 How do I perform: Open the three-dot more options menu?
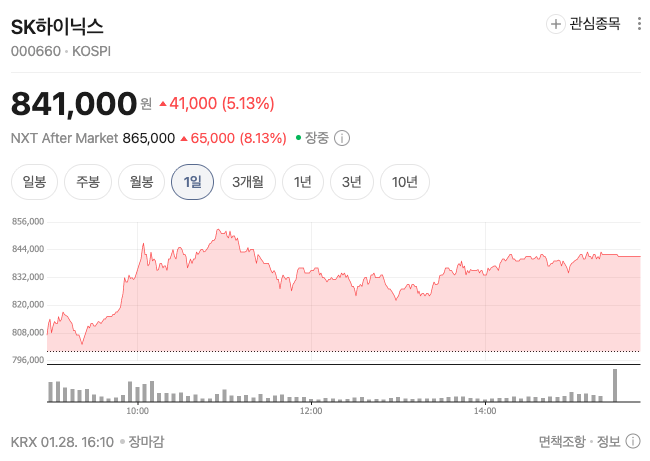click(639, 23)
